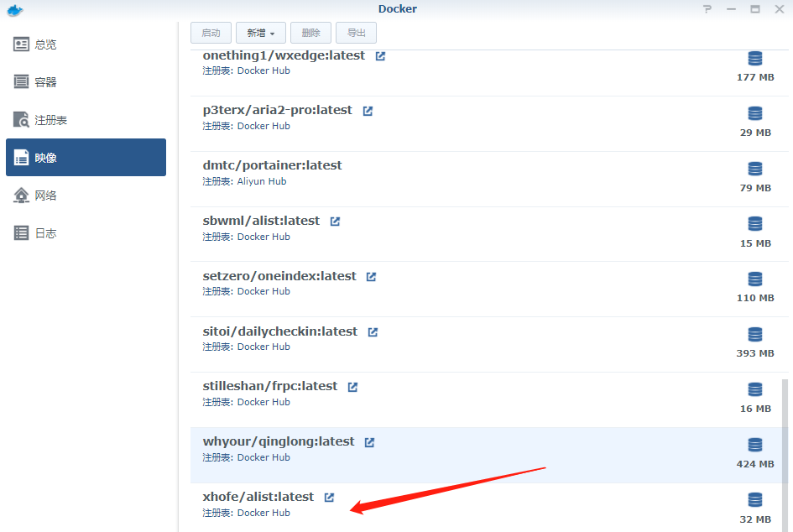Click database size icon above 424 MB

coord(755,445)
